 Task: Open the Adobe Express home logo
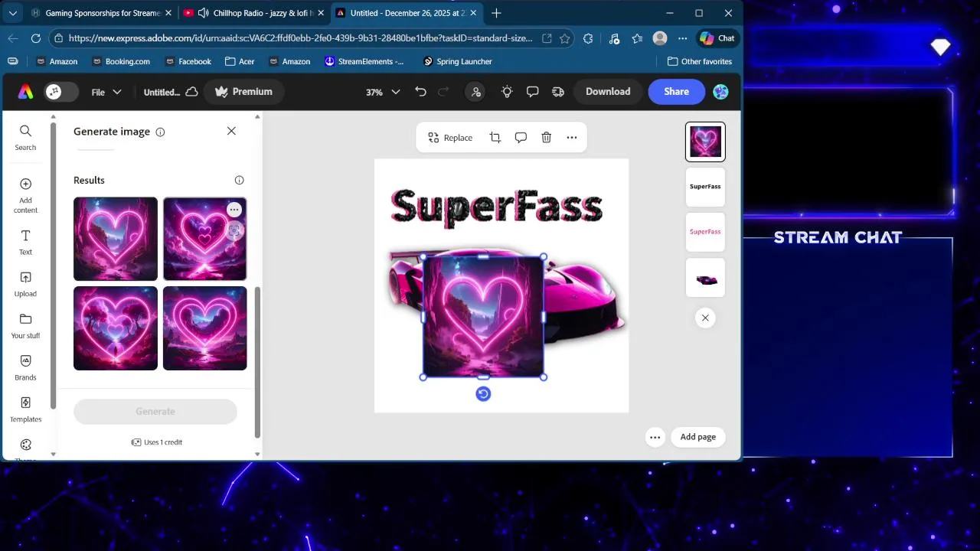pos(25,92)
